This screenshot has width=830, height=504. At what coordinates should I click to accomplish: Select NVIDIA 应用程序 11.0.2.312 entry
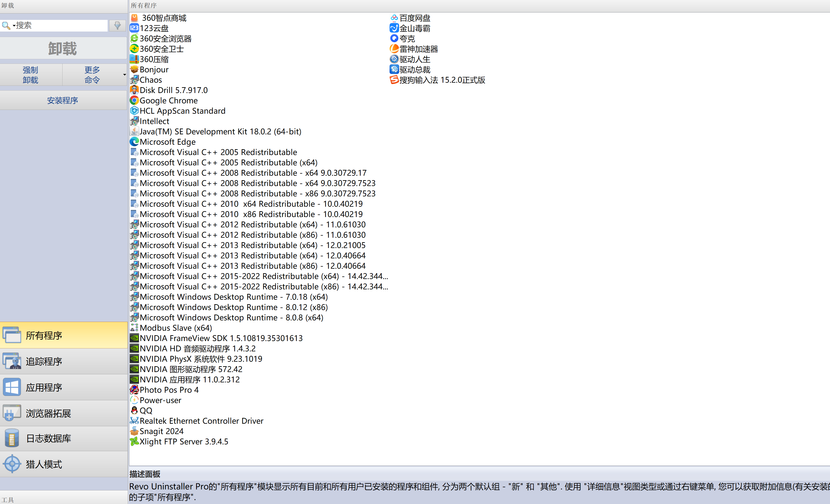185,379
